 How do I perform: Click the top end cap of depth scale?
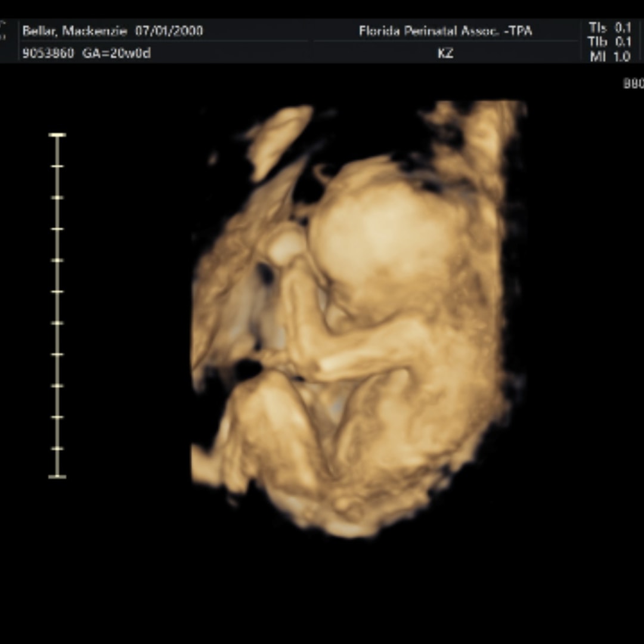57,135
